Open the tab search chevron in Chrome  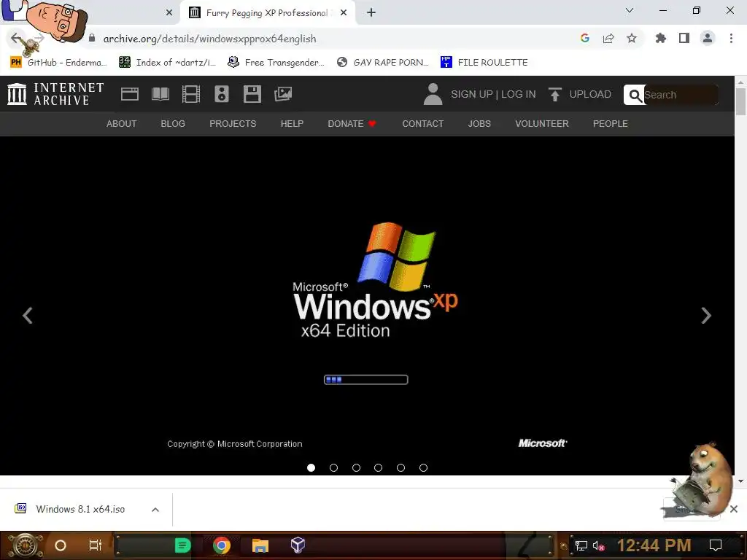pyautogui.click(x=630, y=10)
